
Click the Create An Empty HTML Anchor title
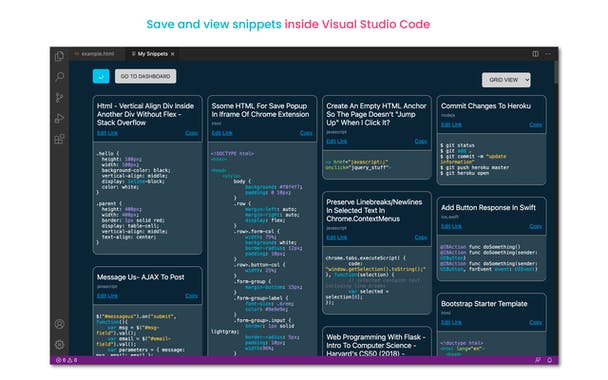pyautogui.click(x=376, y=114)
